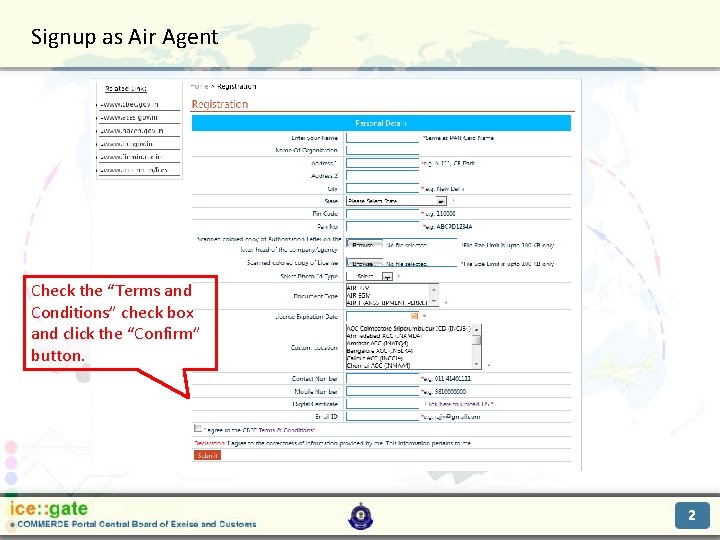Viewport: 720px width, 540px height.
Task: Select AIR TRANSSHIPMENT in Document Type list
Action: pos(387,303)
